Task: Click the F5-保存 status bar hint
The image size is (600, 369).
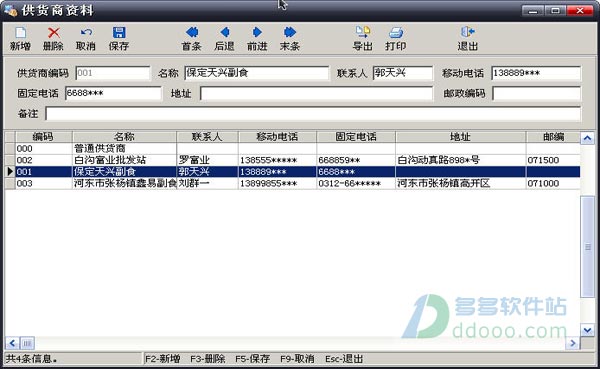Action: [x=253, y=359]
